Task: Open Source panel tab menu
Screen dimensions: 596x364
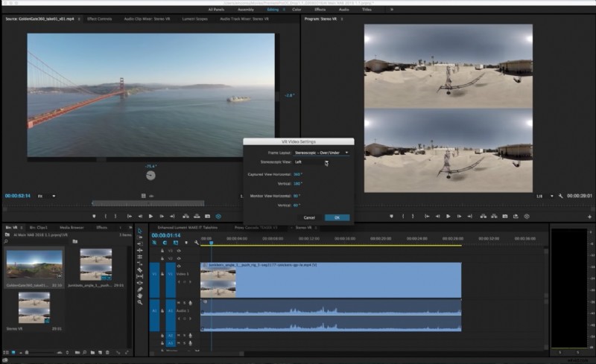Action: pos(79,19)
